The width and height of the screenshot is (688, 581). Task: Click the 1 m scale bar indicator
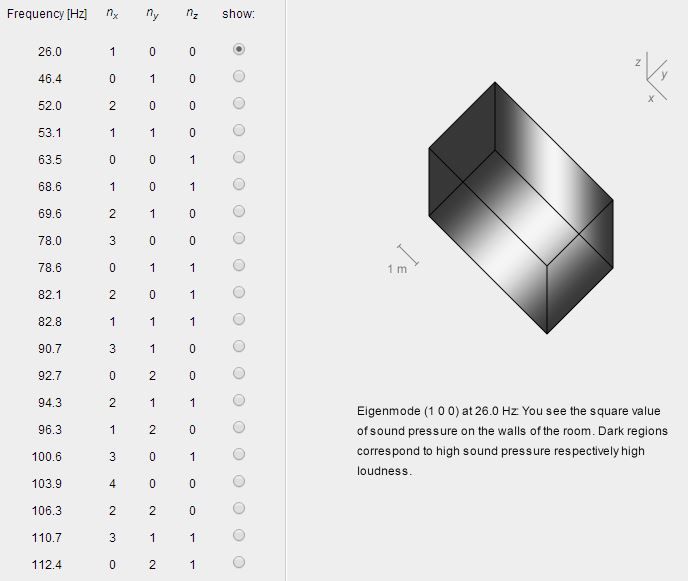(x=403, y=260)
